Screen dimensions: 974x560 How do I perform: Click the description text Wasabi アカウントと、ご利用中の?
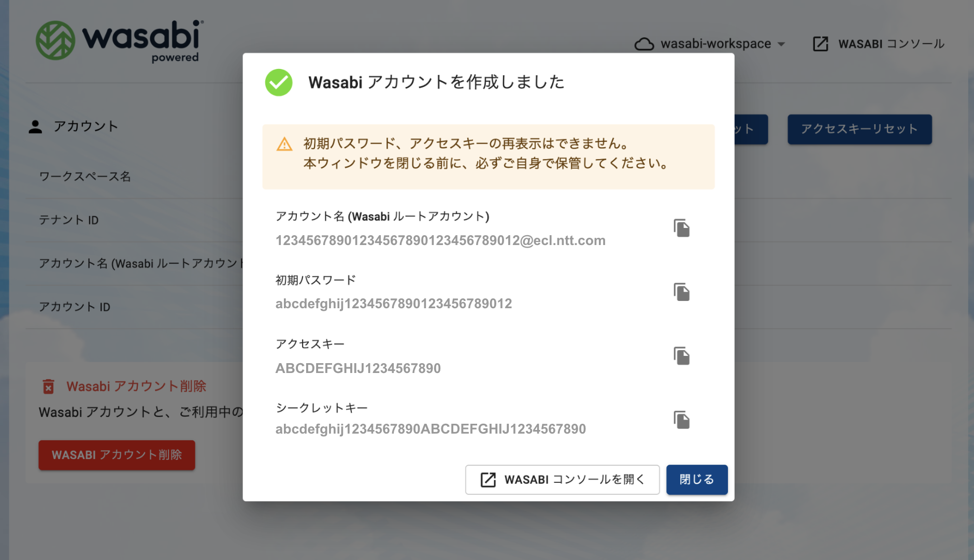pyautogui.click(x=141, y=412)
